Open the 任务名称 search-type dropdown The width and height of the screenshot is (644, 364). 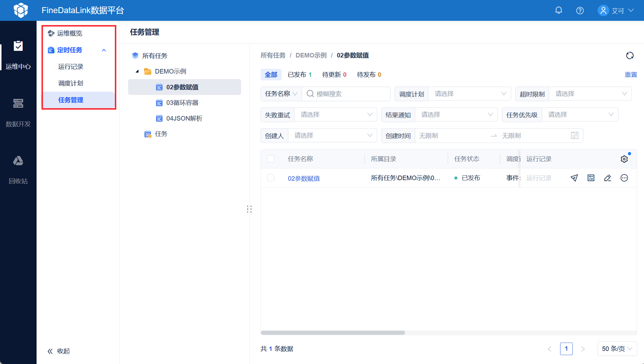(x=281, y=94)
